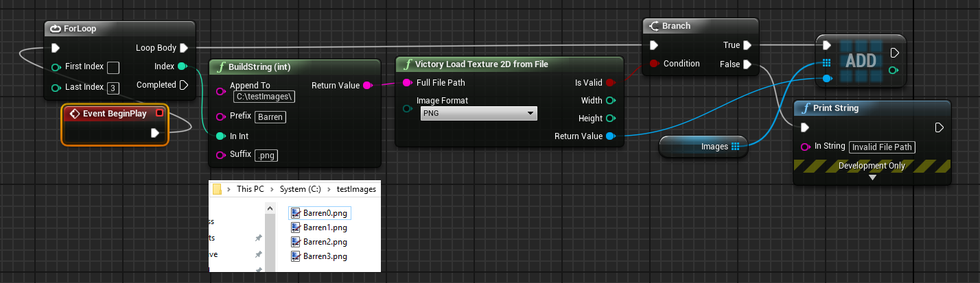Select the Branch node header

click(701, 26)
